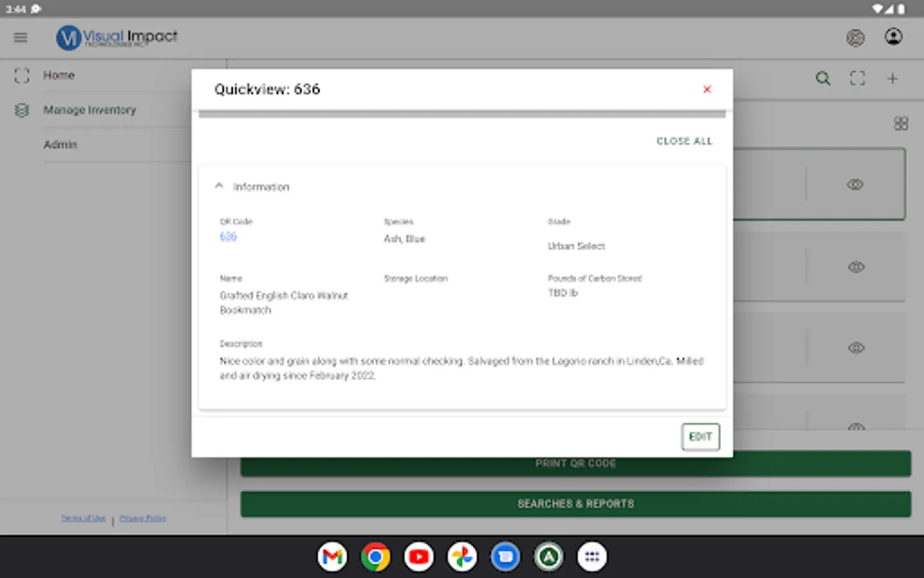The width and height of the screenshot is (924, 578).
Task: Launch Chrome from the taskbar
Action: tap(375, 557)
